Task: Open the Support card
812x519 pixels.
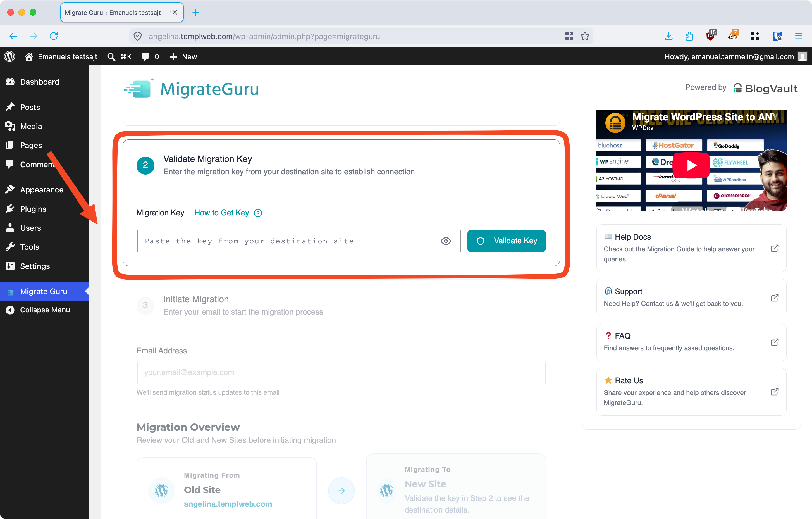Action: (691, 297)
